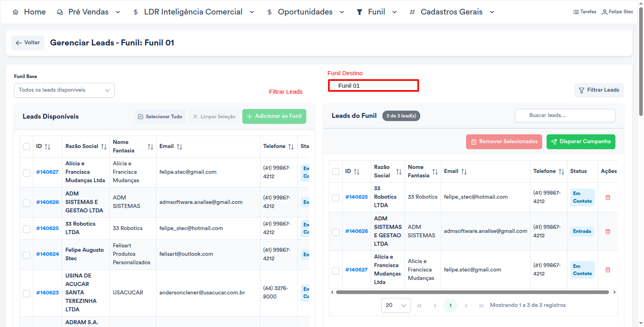
Task: Click Selecionar Tudo button
Action: (x=160, y=117)
